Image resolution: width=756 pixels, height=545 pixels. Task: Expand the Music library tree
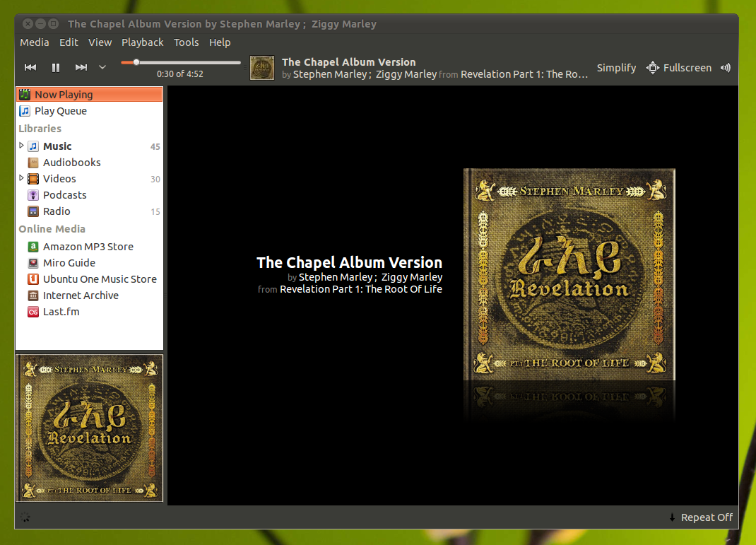pos(21,145)
